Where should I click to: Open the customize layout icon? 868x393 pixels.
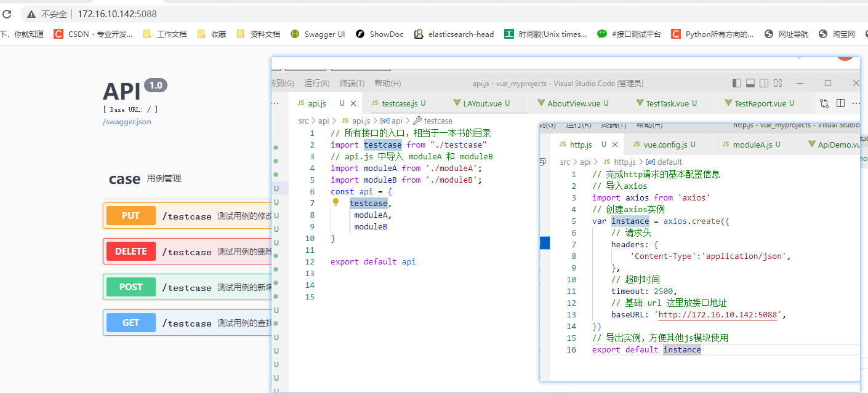point(778,83)
